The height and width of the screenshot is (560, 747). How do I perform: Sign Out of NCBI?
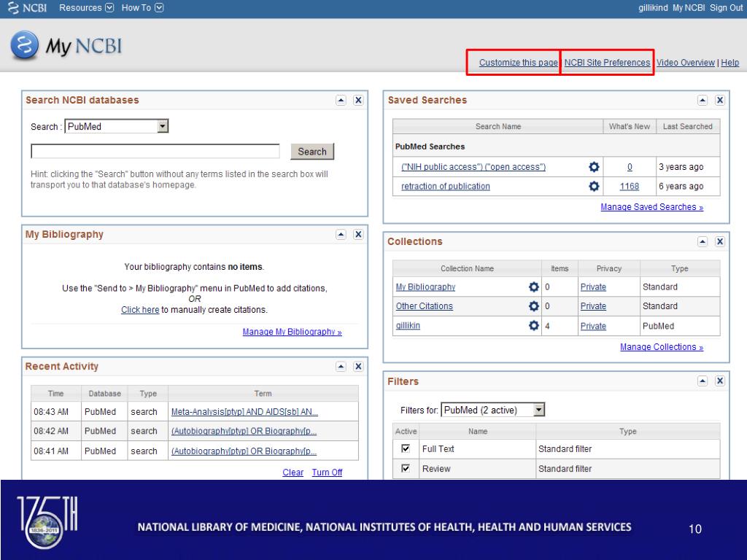[x=726, y=7]
